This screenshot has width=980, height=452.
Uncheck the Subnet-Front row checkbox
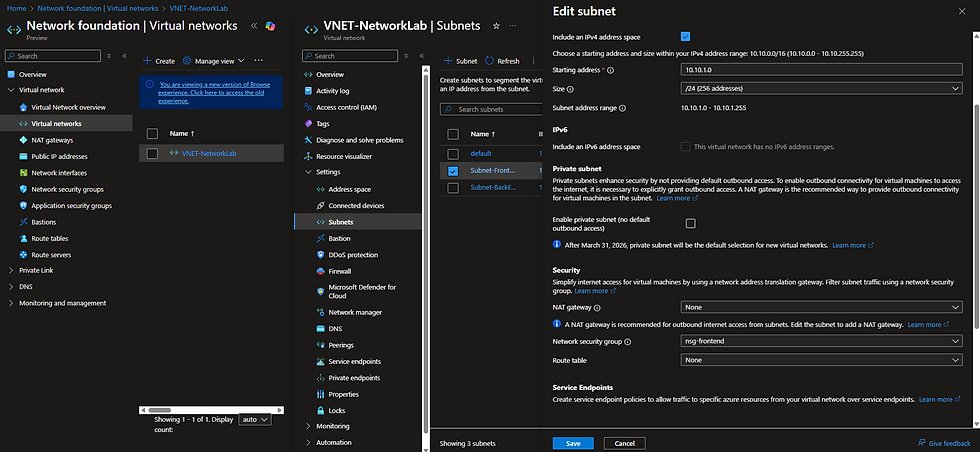coord(453,171)
